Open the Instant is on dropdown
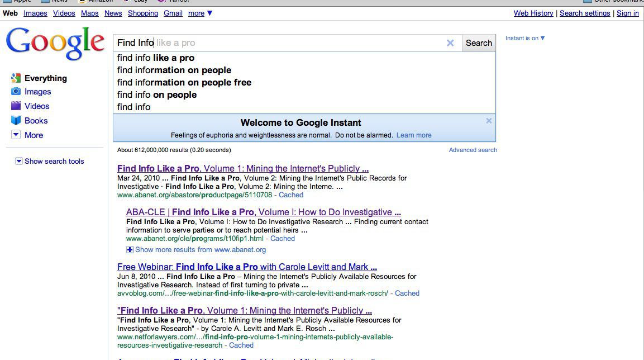Viewport: 644px width, 360px height. click(525, 38)
